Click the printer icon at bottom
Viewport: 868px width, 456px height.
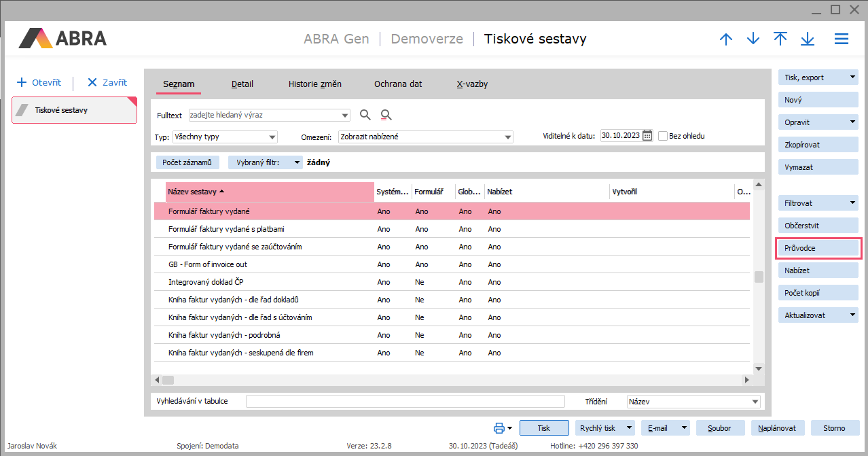(x=499, y=428)
